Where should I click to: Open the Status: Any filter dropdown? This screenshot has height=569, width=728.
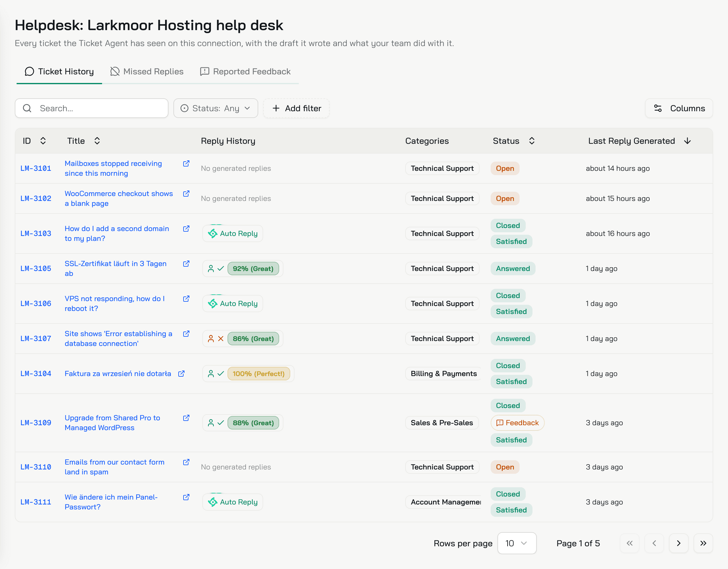click(x=216, y=108)
